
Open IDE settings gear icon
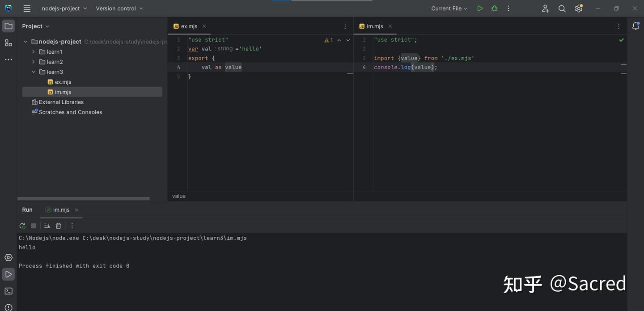point(579,9)
